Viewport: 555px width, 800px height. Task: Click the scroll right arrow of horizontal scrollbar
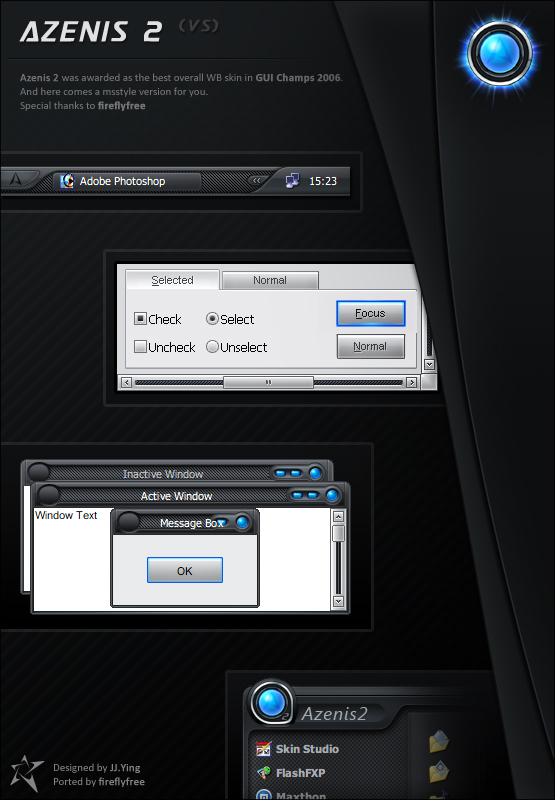[412, 382]
